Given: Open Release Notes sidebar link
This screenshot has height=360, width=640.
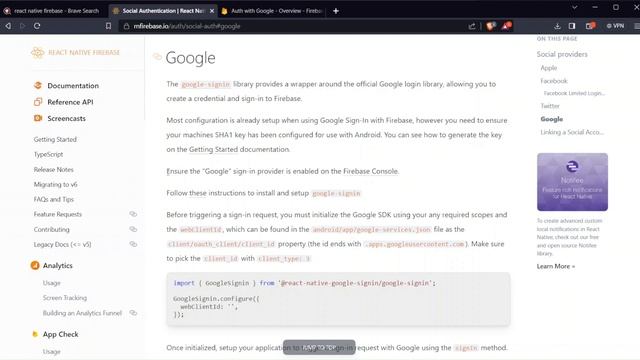Looking at the screenshot, I should (x=53, y=169).
